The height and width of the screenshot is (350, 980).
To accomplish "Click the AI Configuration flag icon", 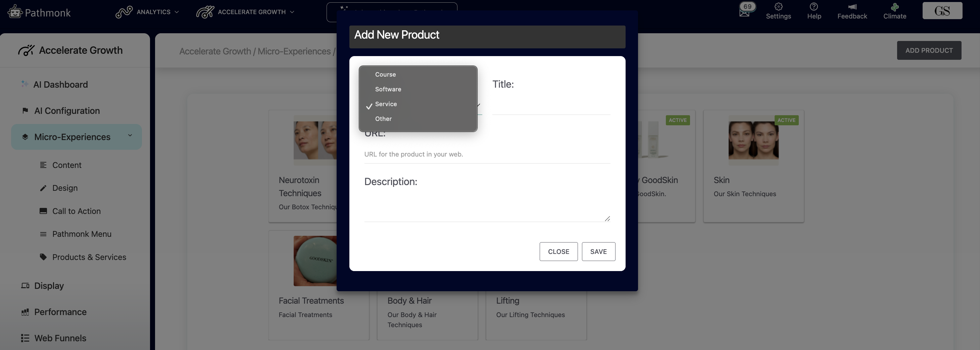I will tap(25, 111).
